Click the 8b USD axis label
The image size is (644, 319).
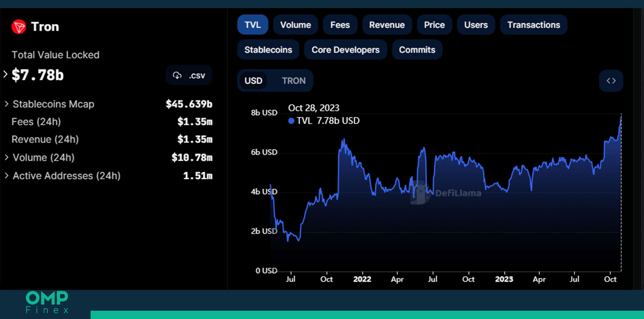pyautogui.click(x=264, y=113)
